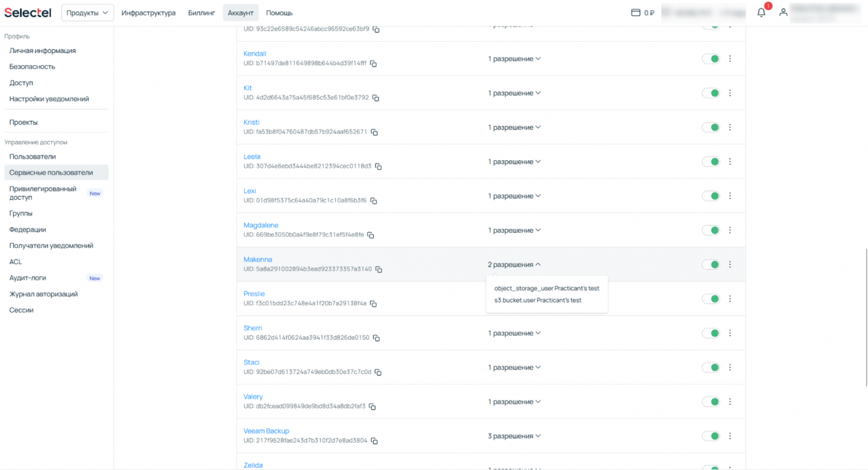This screenshot has height=470, width=868.
Task: Open the Помощь menu
Action: tap(279, 13)
